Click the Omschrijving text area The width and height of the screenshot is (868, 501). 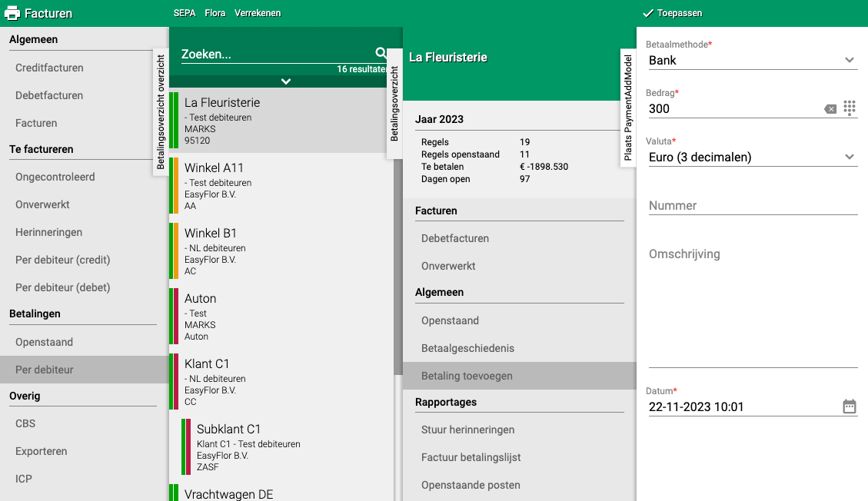click(753, 306)
